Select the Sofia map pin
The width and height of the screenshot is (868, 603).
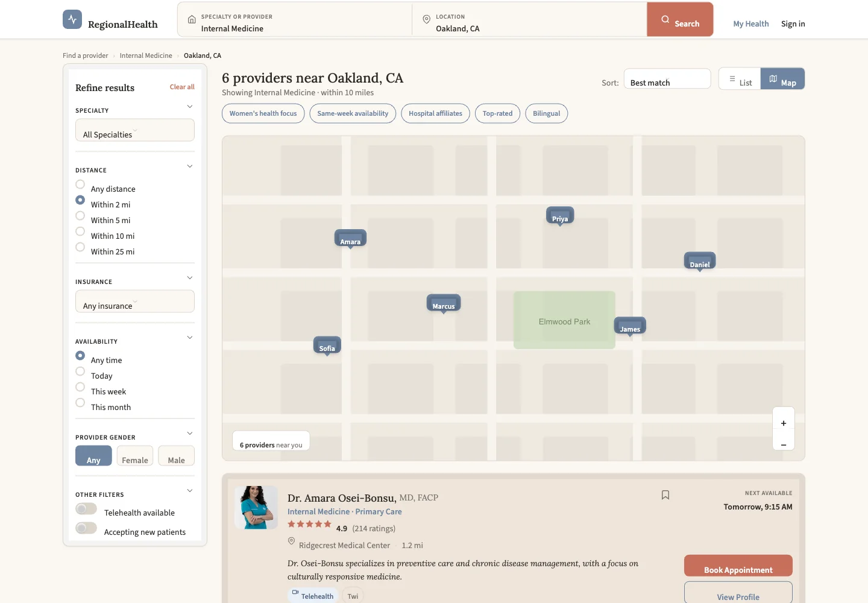(327, 346)
